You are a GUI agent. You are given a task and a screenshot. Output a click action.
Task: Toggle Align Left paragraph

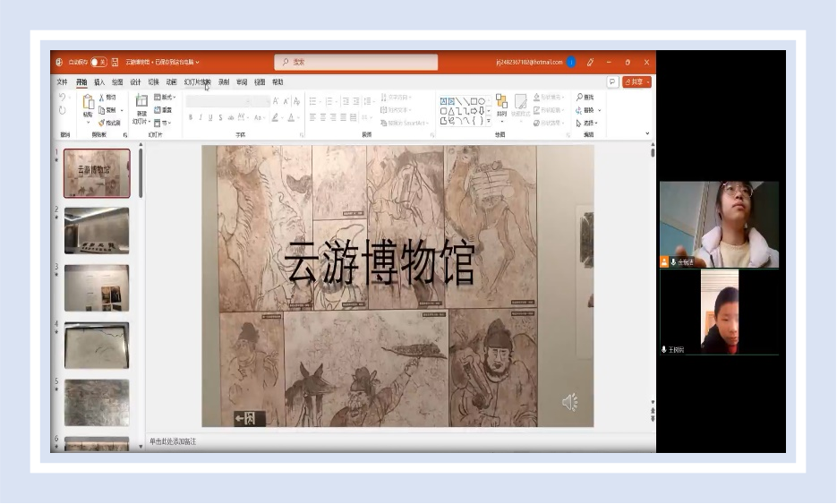[x=312, y=117]
